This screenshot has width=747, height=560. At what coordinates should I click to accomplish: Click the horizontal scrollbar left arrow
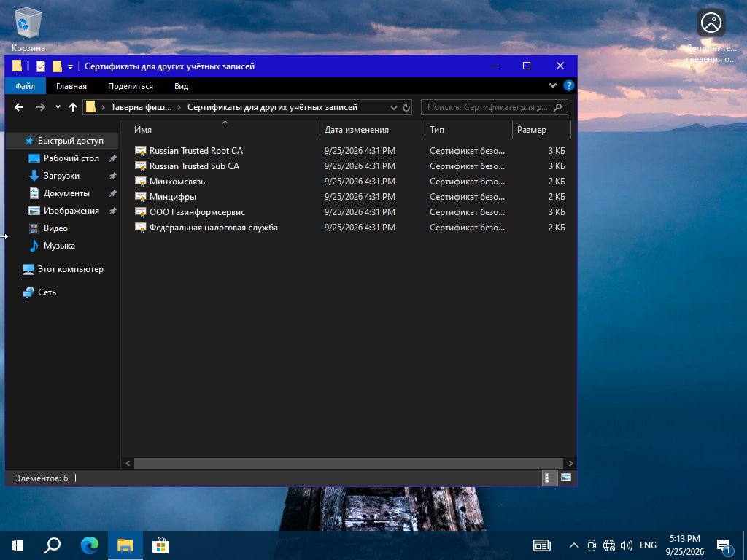coord(128,463)
